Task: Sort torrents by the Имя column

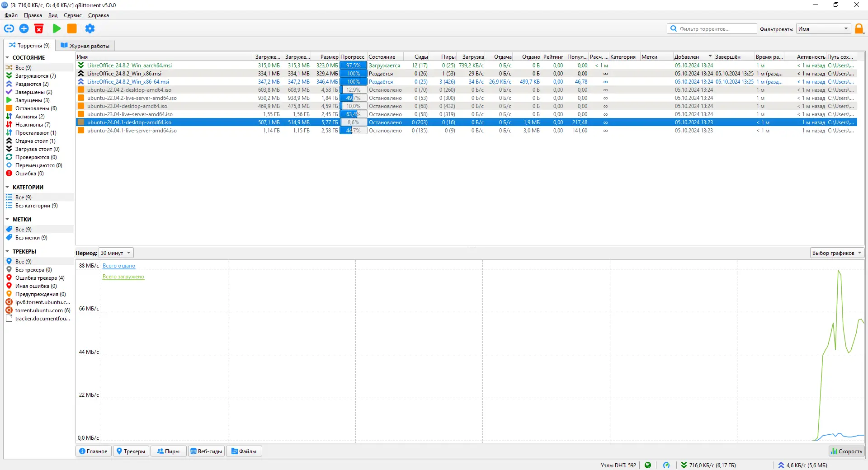Action: 164,57
